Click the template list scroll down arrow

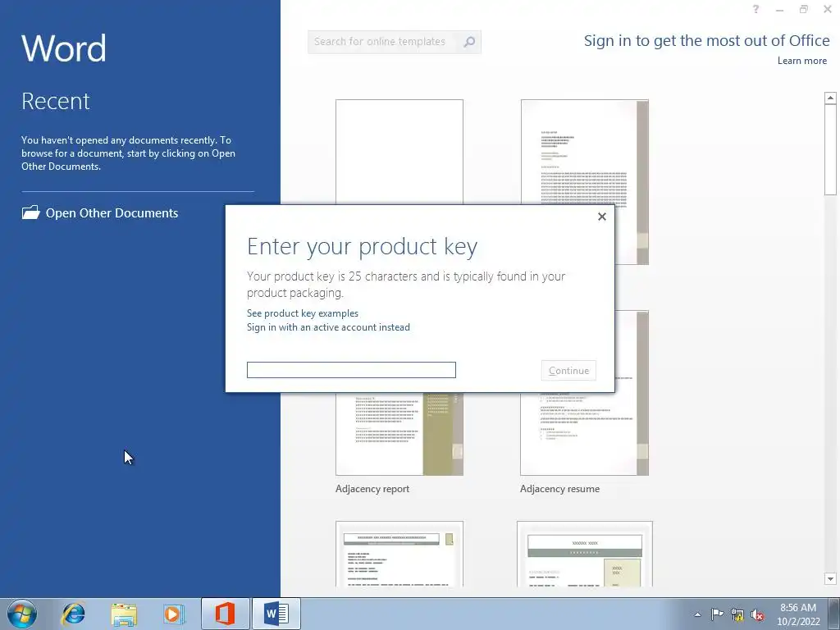[830, 578]
